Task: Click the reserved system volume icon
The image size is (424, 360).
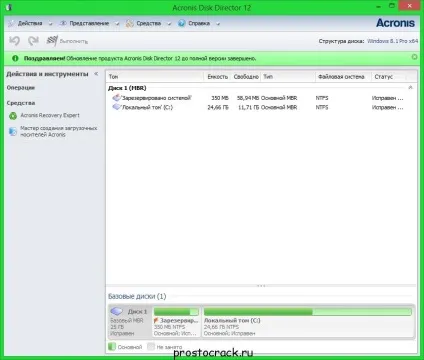Action: point(116,98)
